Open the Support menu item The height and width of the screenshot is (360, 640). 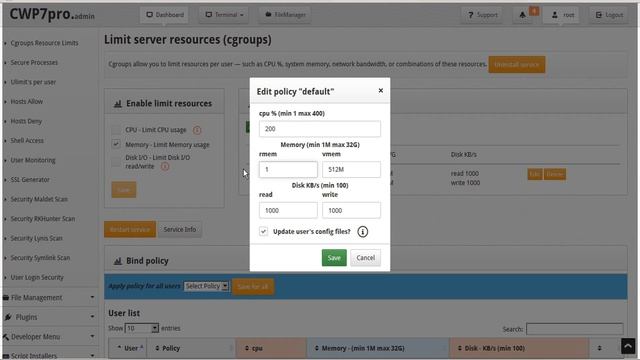tap(482, 15)
